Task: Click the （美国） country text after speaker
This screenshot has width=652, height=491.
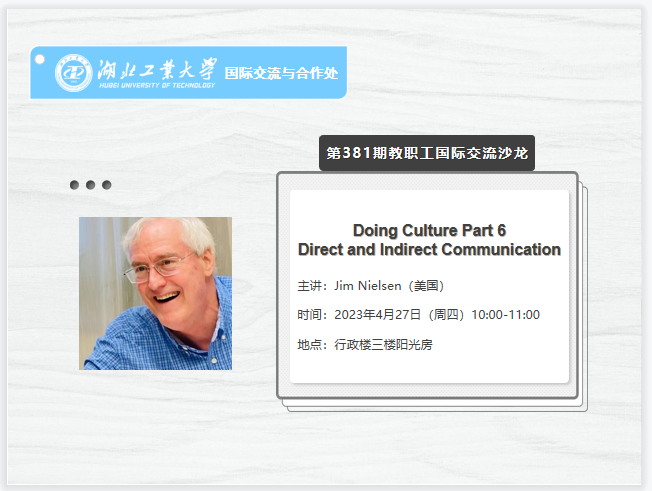Action: 434,286
